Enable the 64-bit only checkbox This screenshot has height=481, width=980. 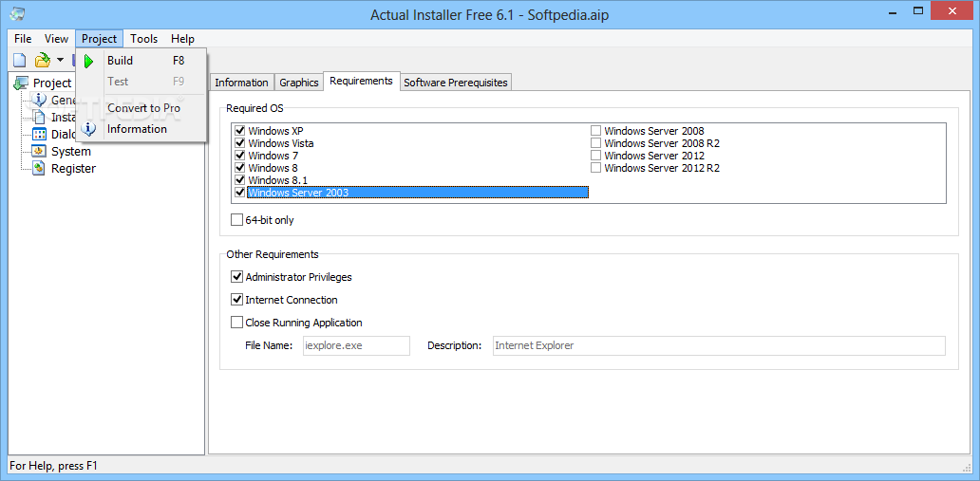236,220
